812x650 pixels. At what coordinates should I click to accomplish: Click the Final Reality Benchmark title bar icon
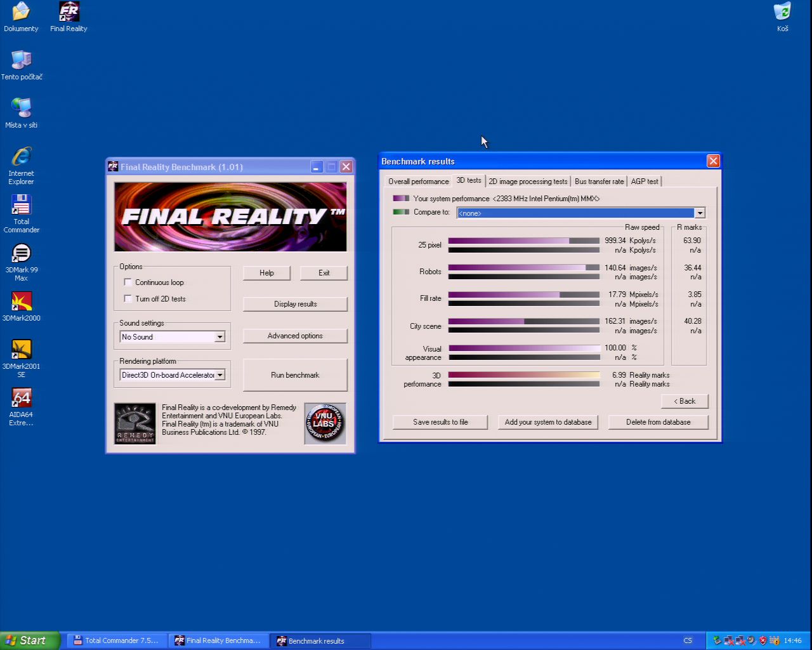pos(113,166)
